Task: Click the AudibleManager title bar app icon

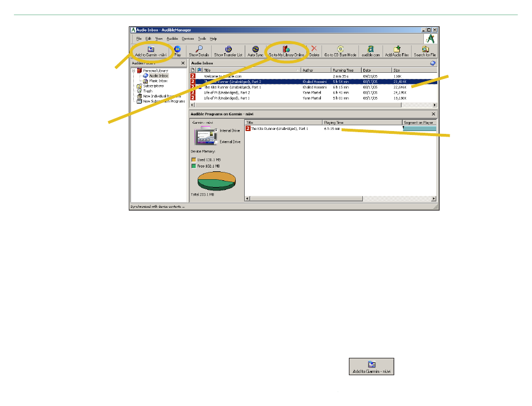Action: (133, 30)
